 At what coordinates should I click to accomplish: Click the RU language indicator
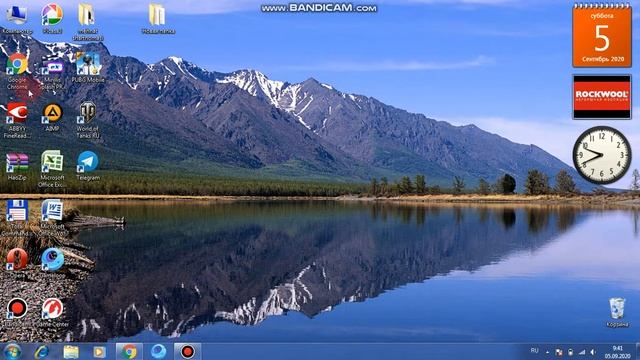pyautogui.click(x=534, y=351)
